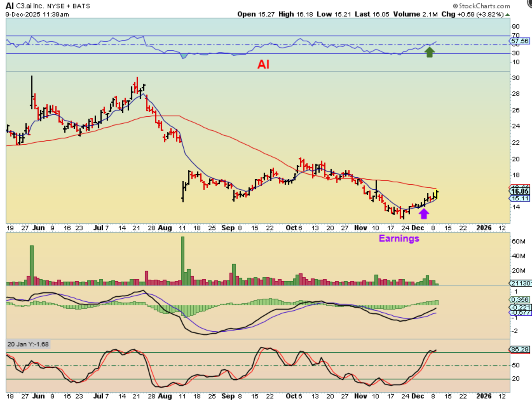
Task: Click the 14 label on the price scale
Action: click(516, 207)
